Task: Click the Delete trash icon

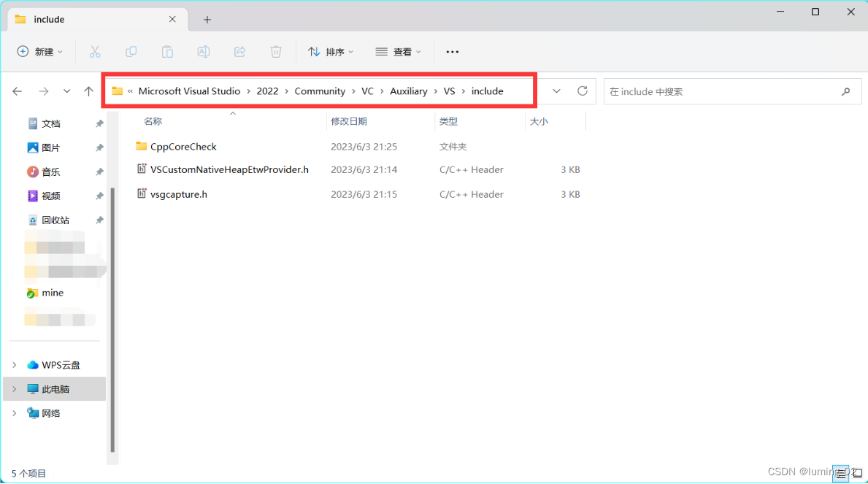Action: [276, 52]
